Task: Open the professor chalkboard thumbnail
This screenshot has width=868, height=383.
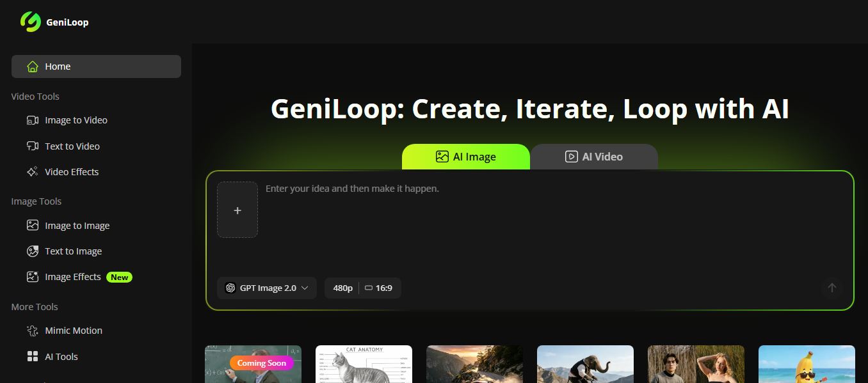Action: [x=253, y=364]
